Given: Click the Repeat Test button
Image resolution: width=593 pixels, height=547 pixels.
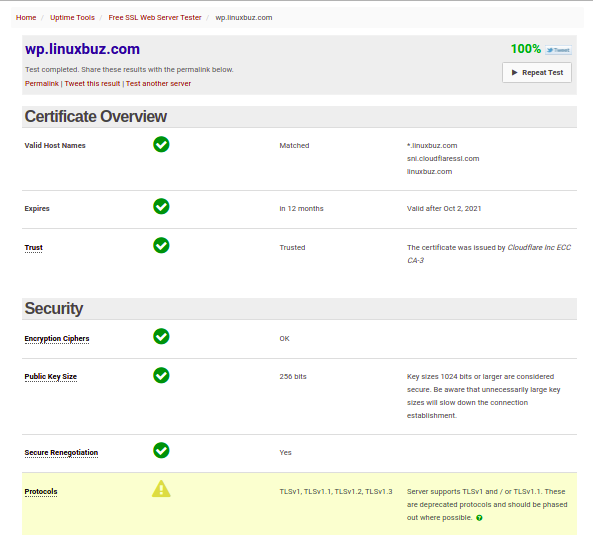Looking at the screenshot, I should [x=537, y=72].
